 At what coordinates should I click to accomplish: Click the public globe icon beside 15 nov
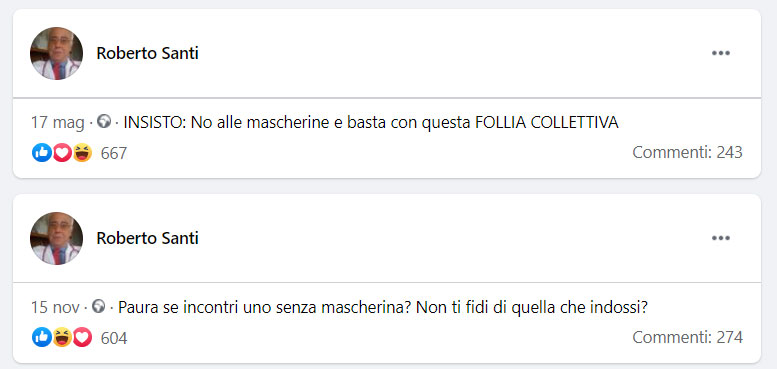[x=99, y=307]
